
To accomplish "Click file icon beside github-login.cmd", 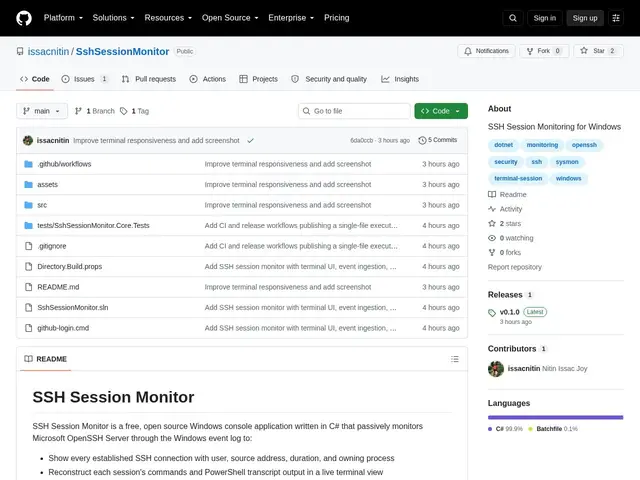I will [28, 328].
